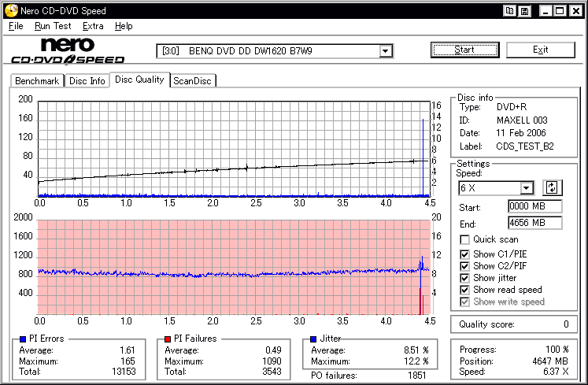
Task: Click the refresh speed settings icon
Action: pos(552,187)
